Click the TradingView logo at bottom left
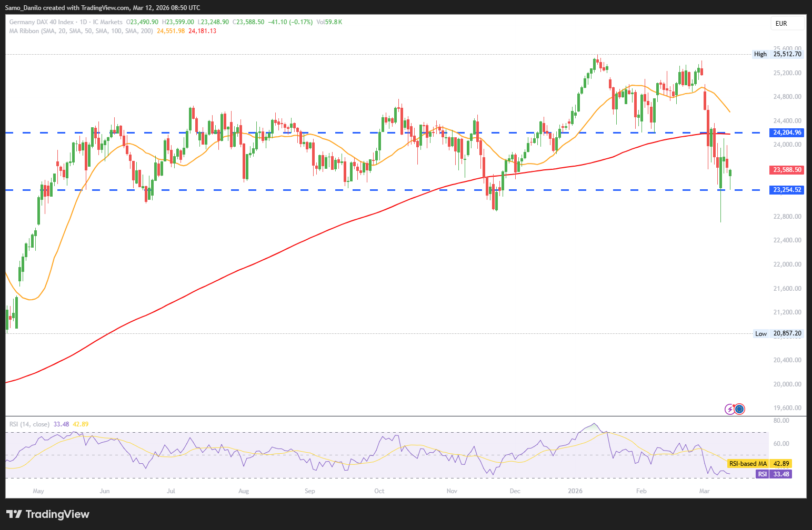Viewport: 812px width, 530px height. coord(48,514)
